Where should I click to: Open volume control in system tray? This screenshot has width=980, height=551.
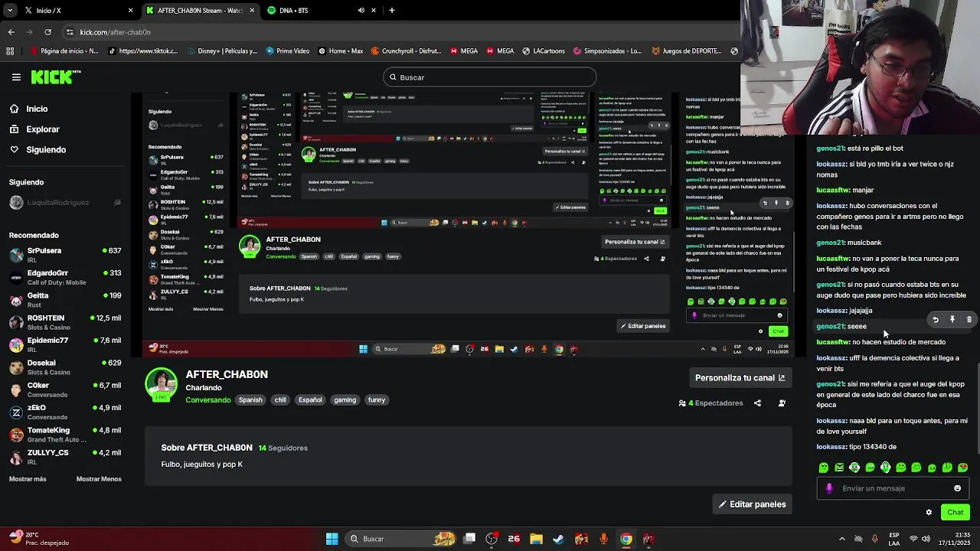[926, 539]
